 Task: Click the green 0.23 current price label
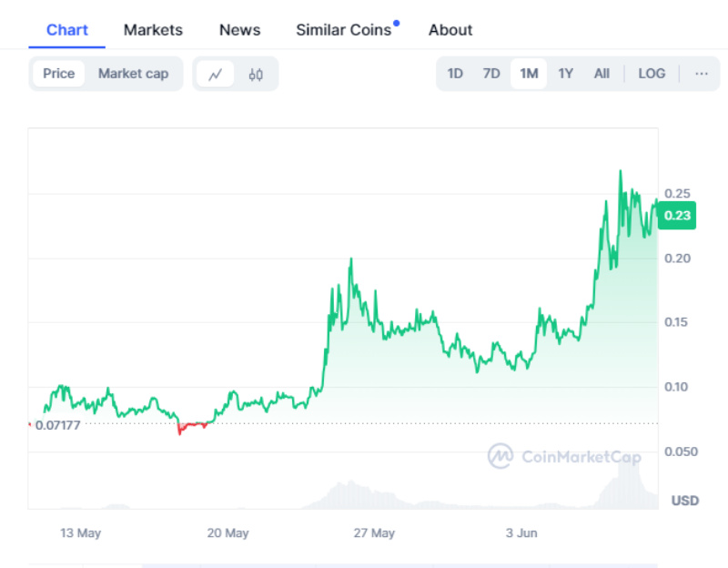coord(677,216)
